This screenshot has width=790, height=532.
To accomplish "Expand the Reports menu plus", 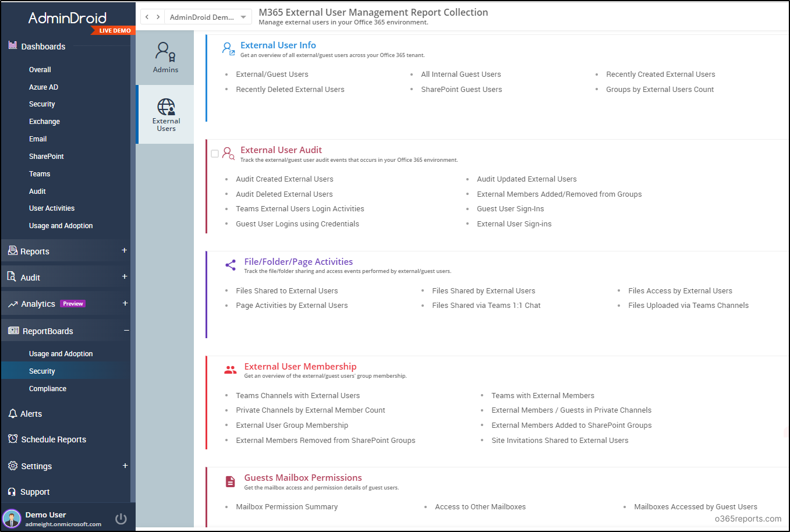I will coord(124,250).
